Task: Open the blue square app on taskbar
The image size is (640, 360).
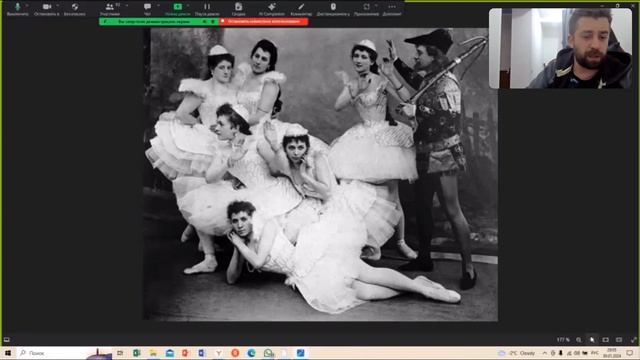Action: pyautogui.click(x=300, y=353)
